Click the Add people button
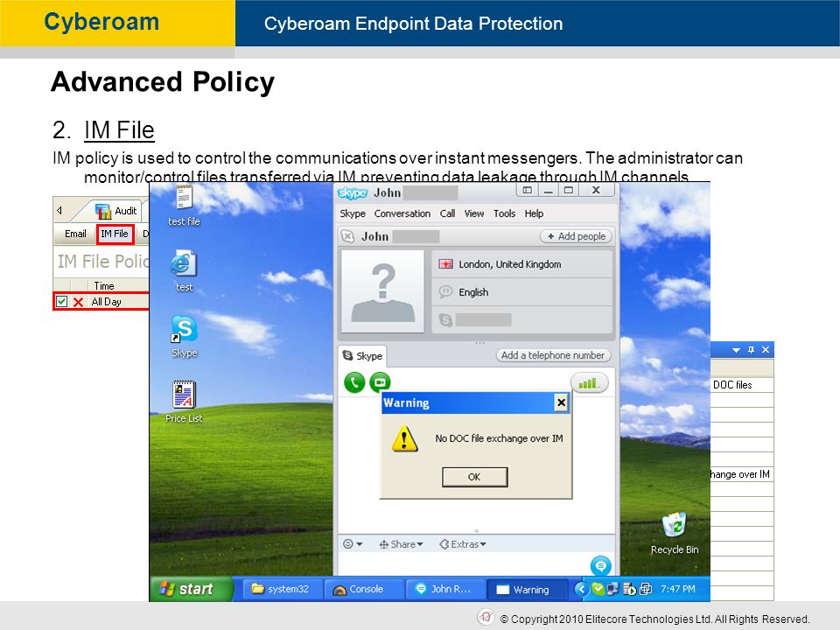This screenshot has width=840, height=630. [576, 236]
